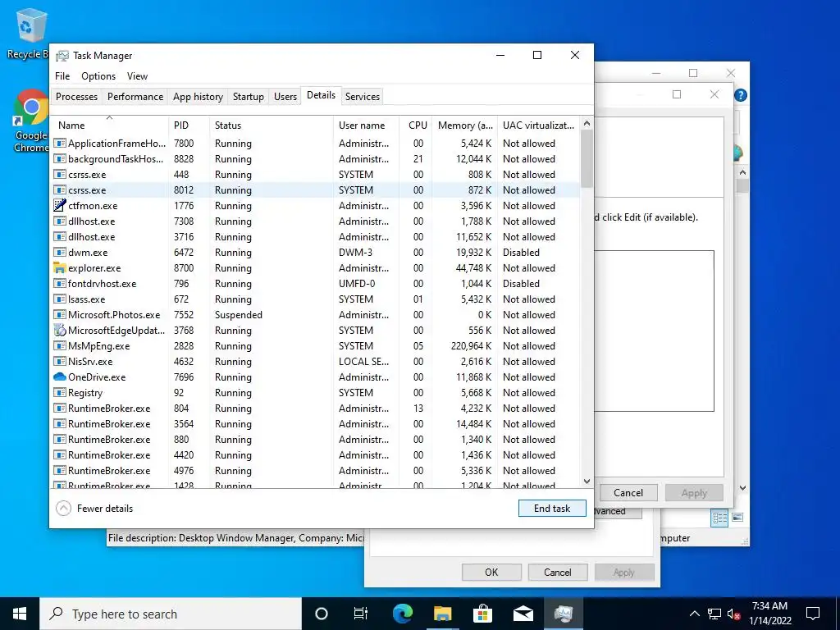Click the dwm.exe process icon
The image size is (840, 630).
pyautogui.click(x=59, y=253)
